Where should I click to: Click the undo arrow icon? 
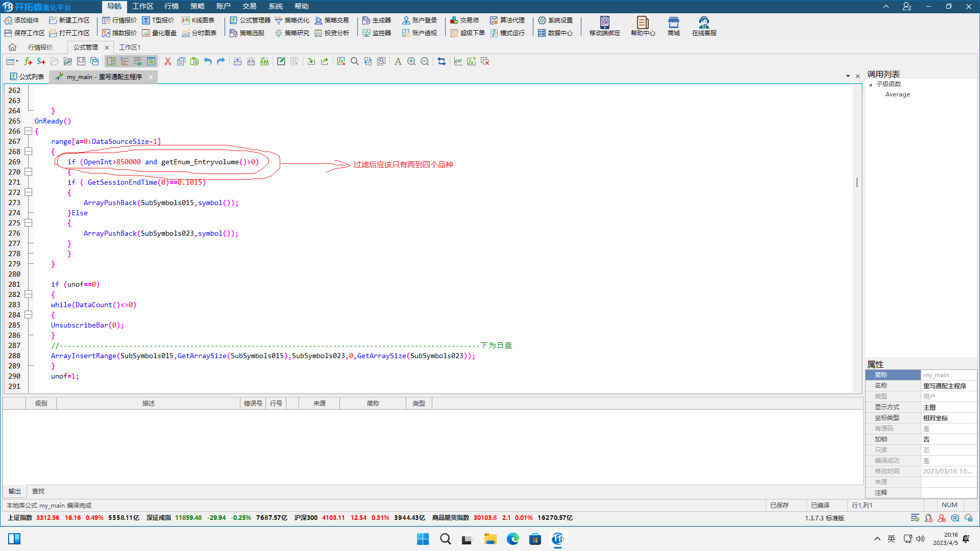pyautogui.click(x=208, y=61)
